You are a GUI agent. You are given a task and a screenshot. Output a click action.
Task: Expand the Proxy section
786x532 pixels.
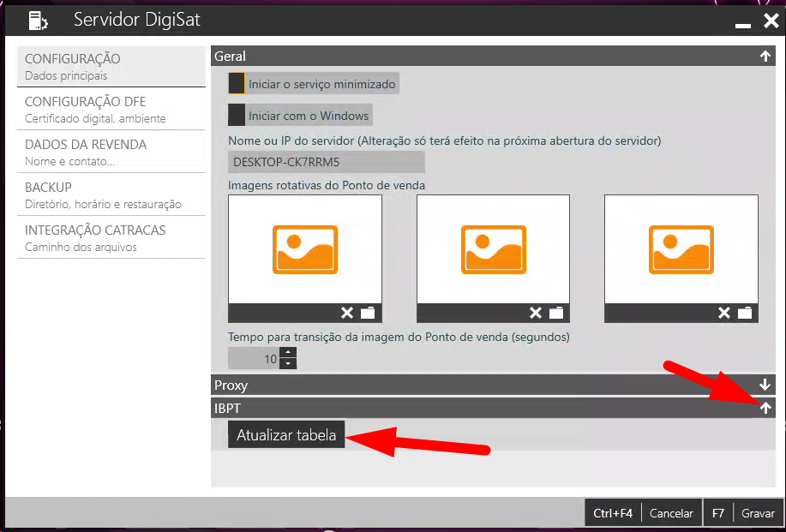pyautogui.click(x=765, y=386)
